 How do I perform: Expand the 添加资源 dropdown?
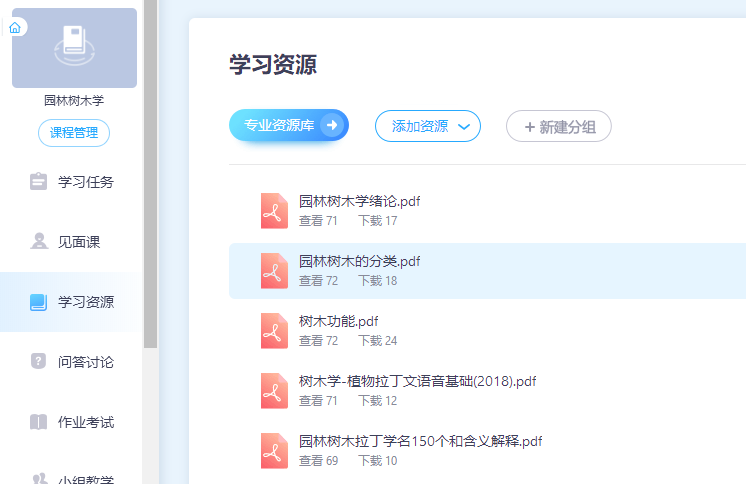tap(428, 126)
